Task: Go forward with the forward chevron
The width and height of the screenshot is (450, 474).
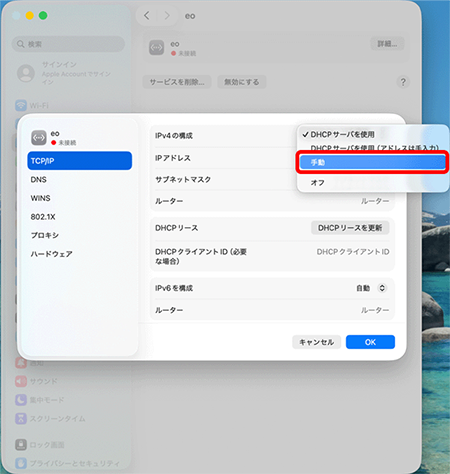Action: pos(167,15)
